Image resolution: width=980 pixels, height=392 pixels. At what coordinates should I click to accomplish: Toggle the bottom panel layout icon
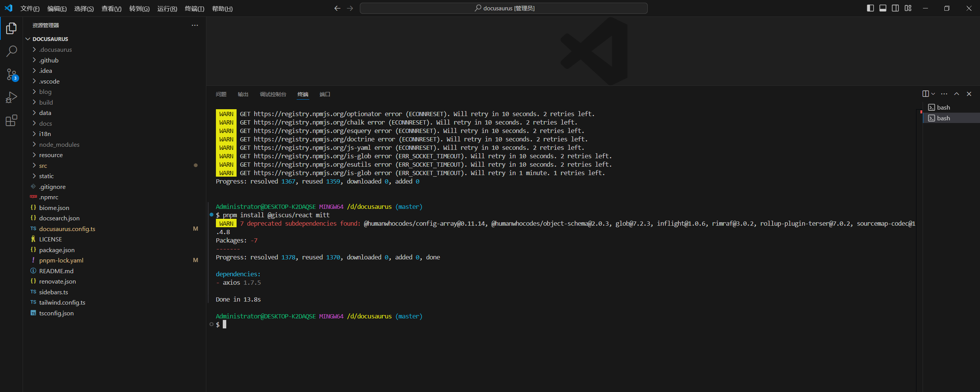click(883, 8)
